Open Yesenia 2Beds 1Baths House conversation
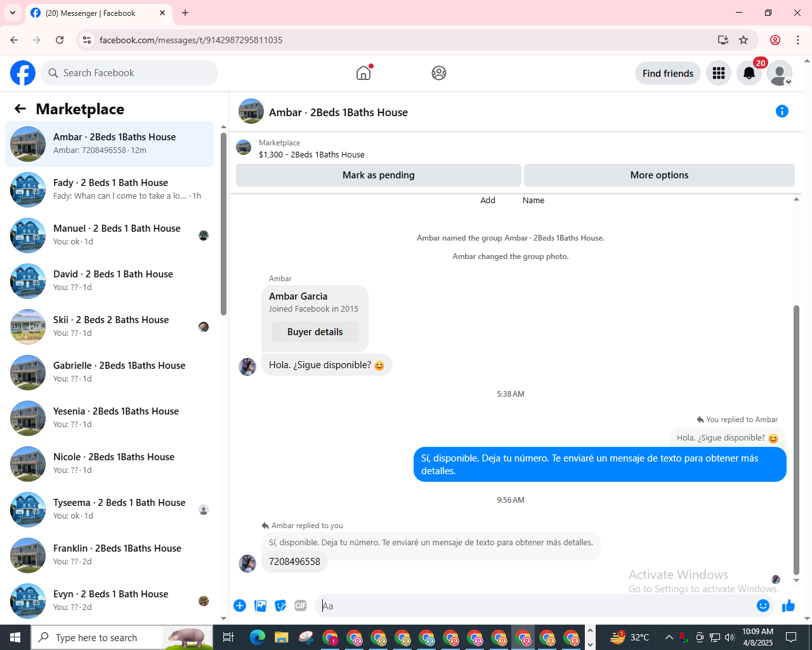The image size is (812, 650). [110, 418]
